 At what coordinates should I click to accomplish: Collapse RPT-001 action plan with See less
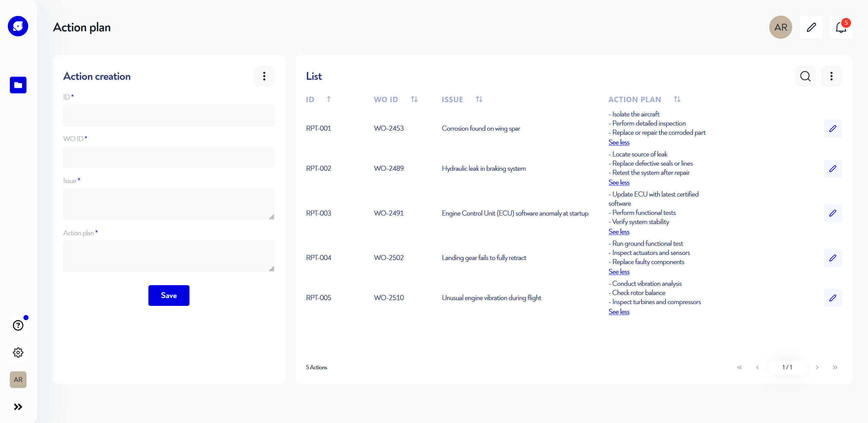click(x=619, y=143)
